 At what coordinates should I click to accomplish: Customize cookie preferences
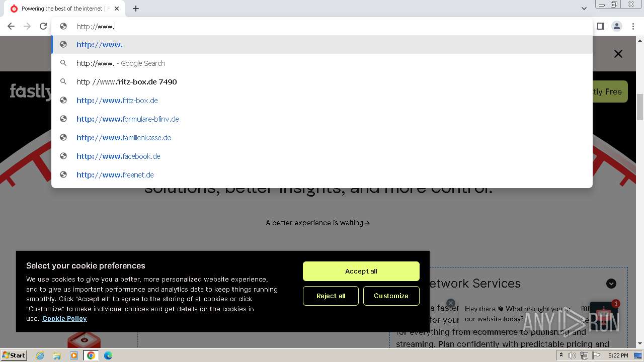[391, 296]
